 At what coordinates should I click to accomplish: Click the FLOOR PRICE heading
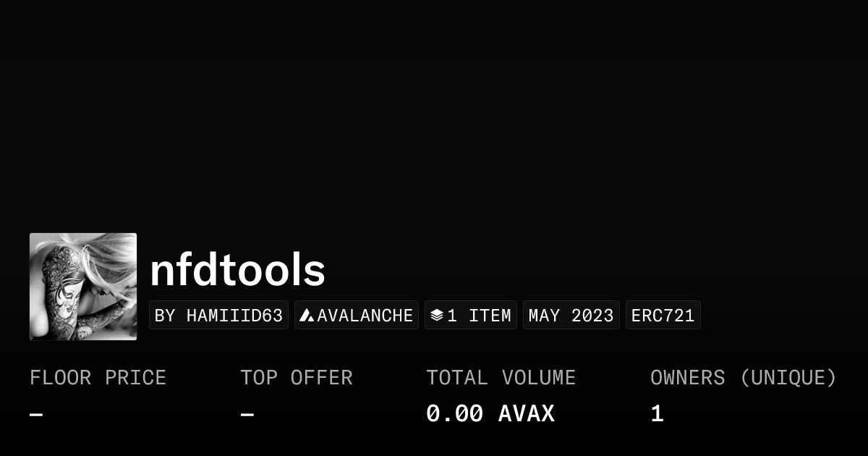(x=98, y=378)
